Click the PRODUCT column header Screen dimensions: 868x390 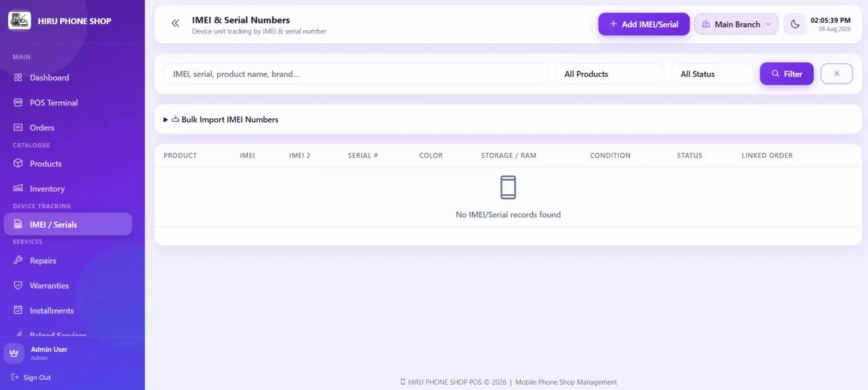click(180, 156)
